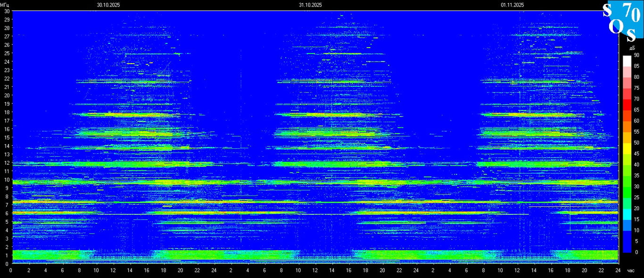The height and width of the screenshot is (278, 644).
Task: Click the МГц axis unit label
Action: [5, 5]
